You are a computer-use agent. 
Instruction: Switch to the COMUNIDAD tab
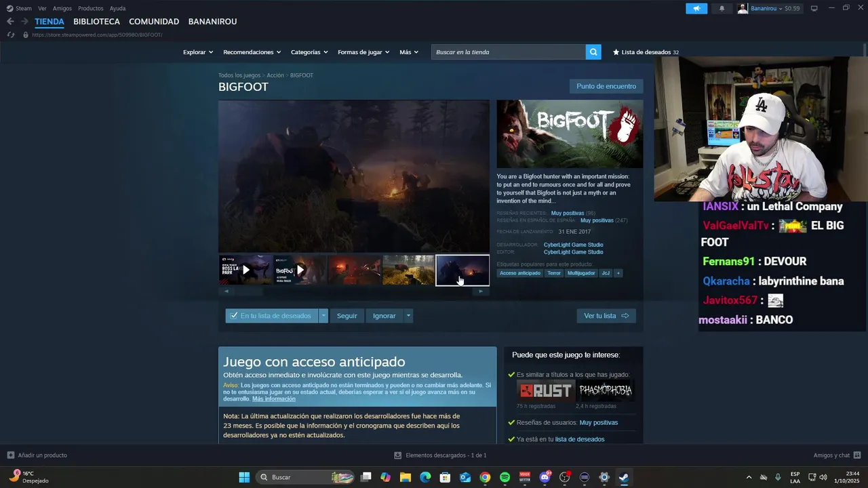[x=154, y=22]
